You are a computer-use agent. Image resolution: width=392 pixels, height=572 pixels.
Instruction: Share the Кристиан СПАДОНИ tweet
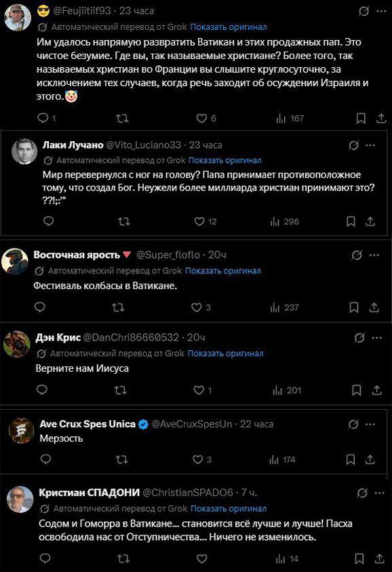click(379, 558)
